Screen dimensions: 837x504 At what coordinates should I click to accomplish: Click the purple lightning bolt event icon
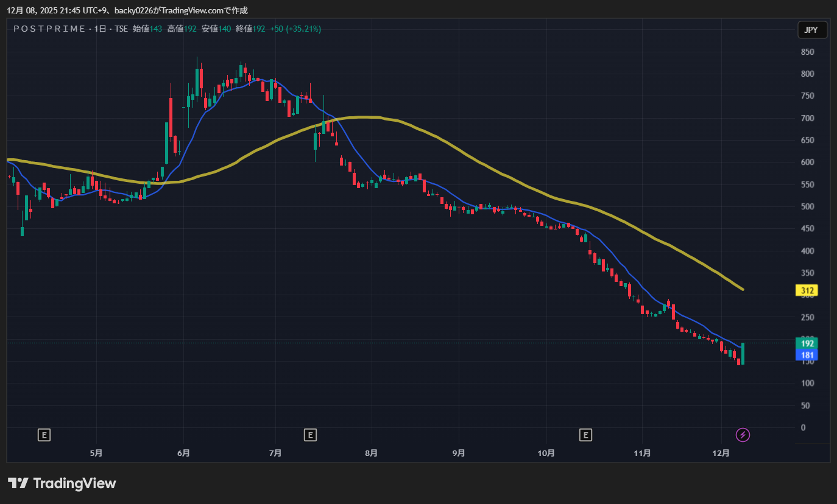[x=743, y=435]
